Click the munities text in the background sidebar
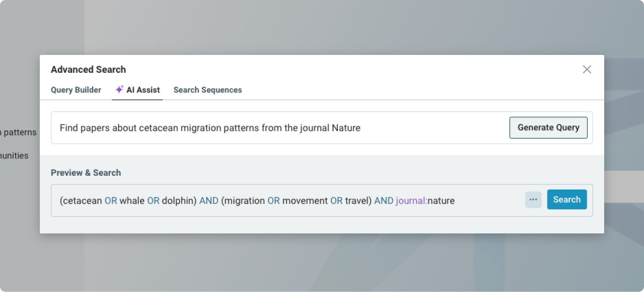 [14, 156]
